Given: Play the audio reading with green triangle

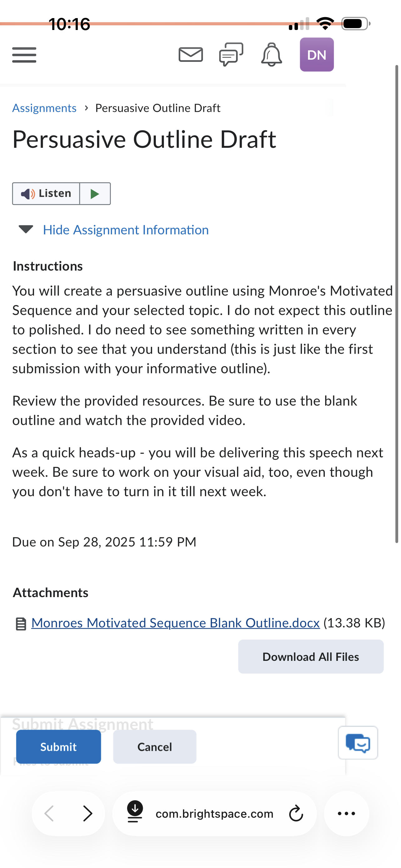Looking at the screenshot, I should [95, 194].
